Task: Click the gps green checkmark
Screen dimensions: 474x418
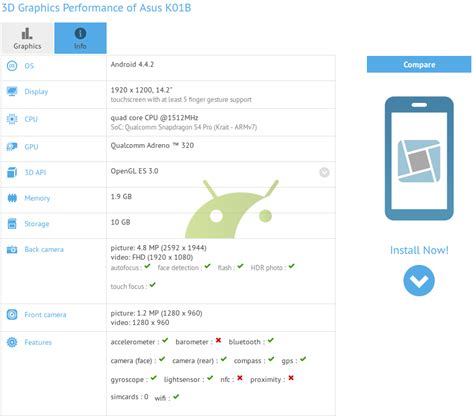Action: [303, 359]
